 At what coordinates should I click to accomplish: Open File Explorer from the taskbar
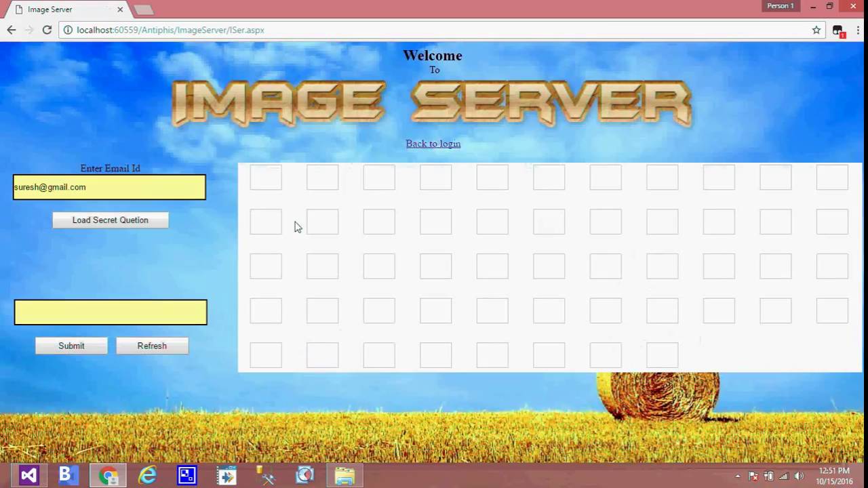[x=344, y=475]
